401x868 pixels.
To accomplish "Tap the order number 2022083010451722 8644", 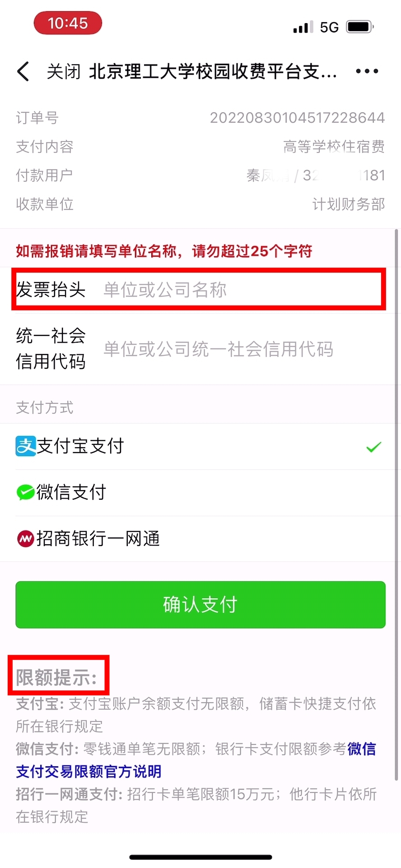I will point(297,118).
